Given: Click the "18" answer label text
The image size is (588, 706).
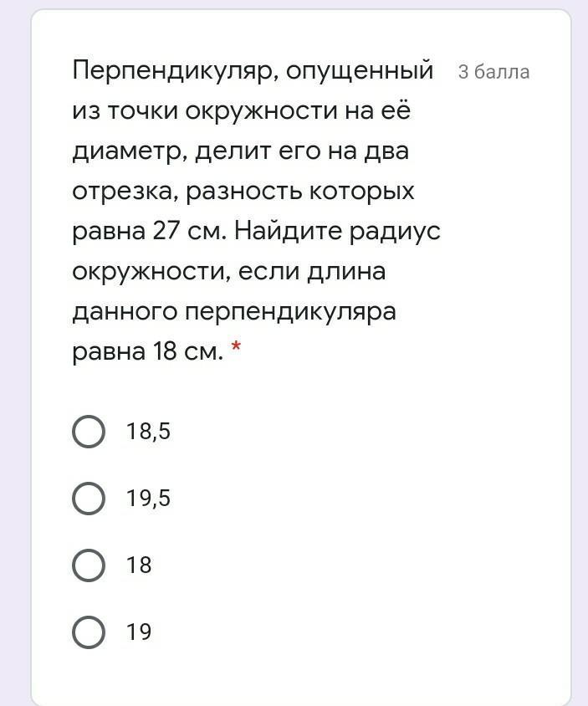Looking at the screenshot, I should click(x=139, y=565).
